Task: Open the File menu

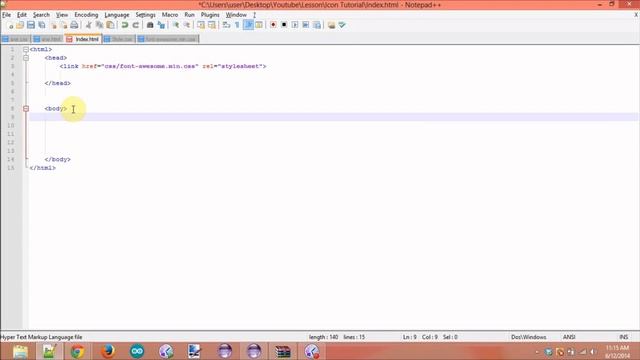Action: pyautogui.click(x=7, y=15)
